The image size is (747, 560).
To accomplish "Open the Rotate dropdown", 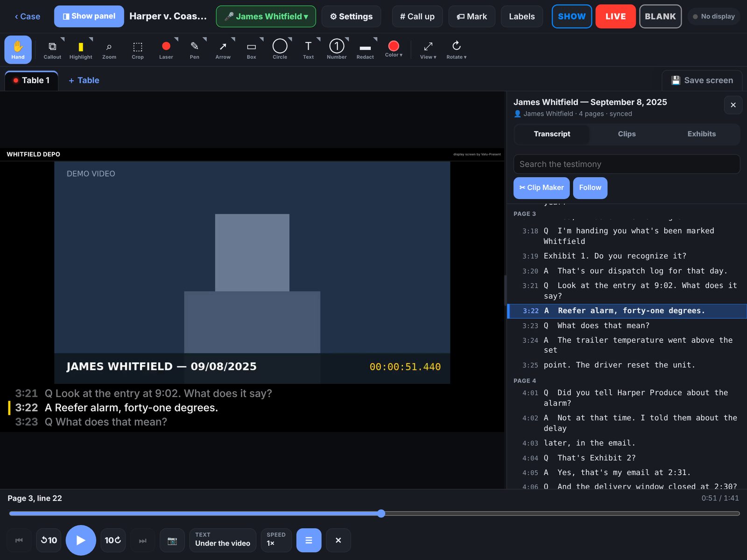I will [457, 50].
